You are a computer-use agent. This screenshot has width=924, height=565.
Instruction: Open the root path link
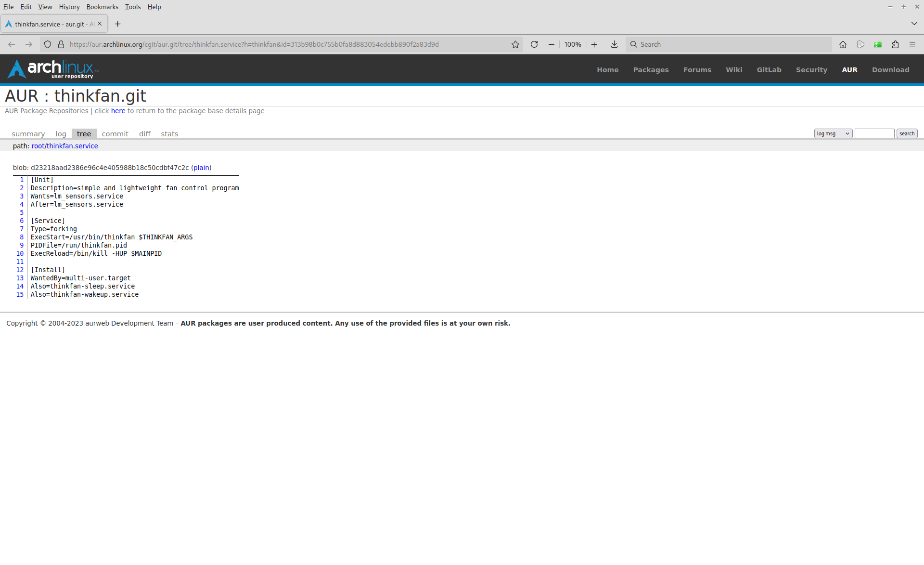click(x=38, y=146)
